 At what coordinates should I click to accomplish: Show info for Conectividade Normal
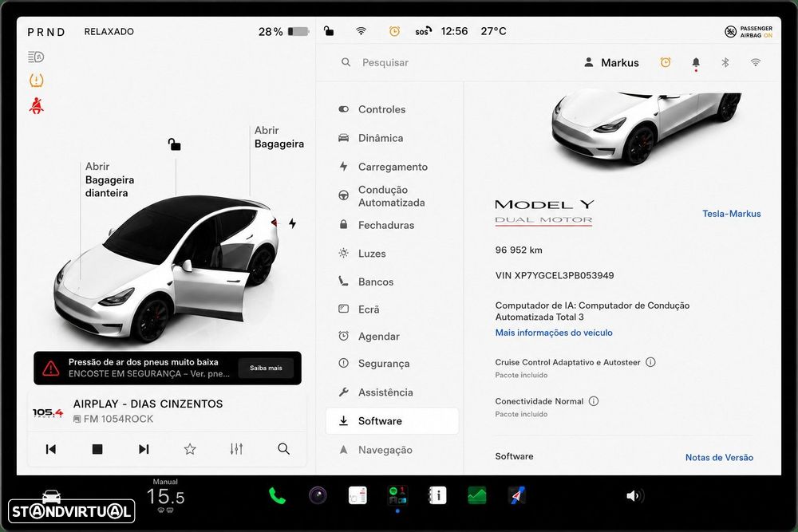pyautogui.click(x=594, y=400)
